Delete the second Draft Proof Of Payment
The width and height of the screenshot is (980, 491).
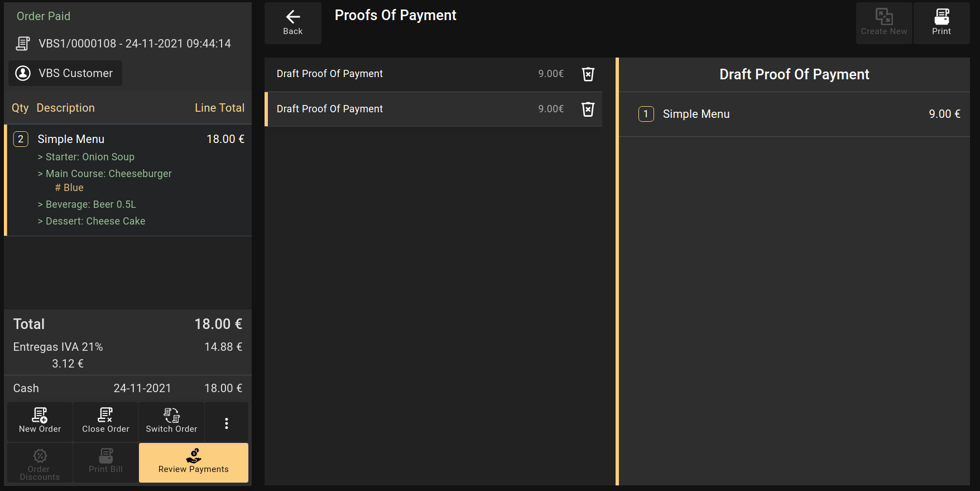coord(588,109)
